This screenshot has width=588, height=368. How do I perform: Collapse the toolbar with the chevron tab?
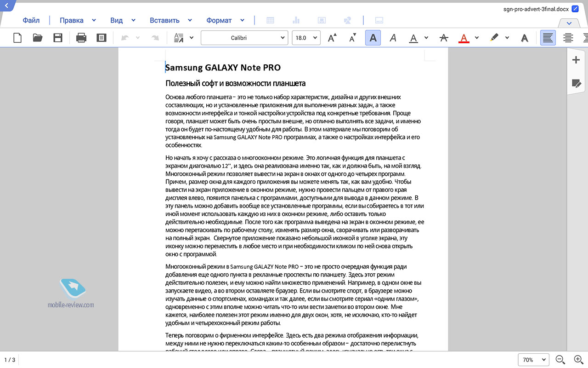[x=569, y=23]
